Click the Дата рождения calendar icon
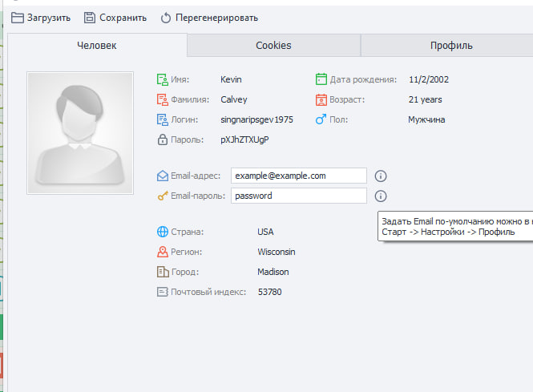Image resolution: width=533 pixels, height=392 pixels. [x=321, y=79]
